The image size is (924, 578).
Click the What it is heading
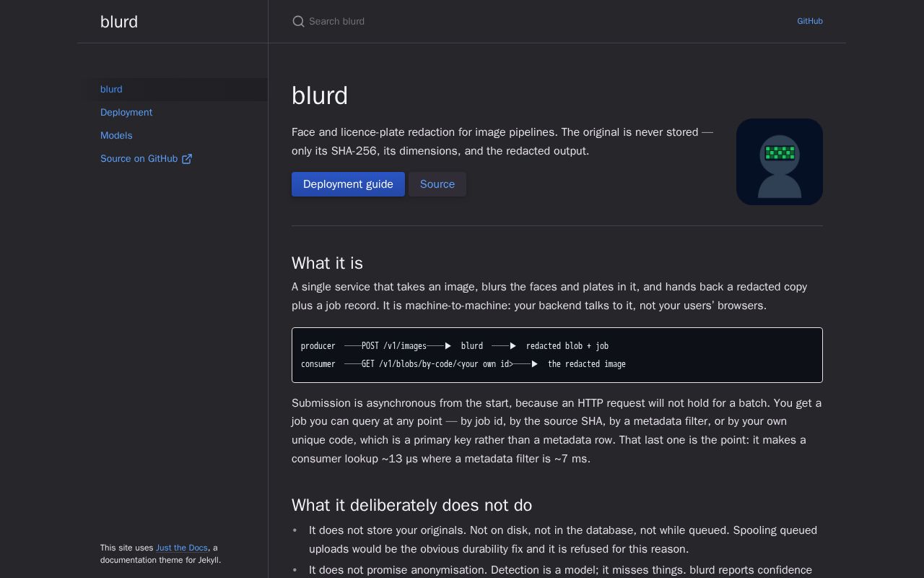[327, 263]
